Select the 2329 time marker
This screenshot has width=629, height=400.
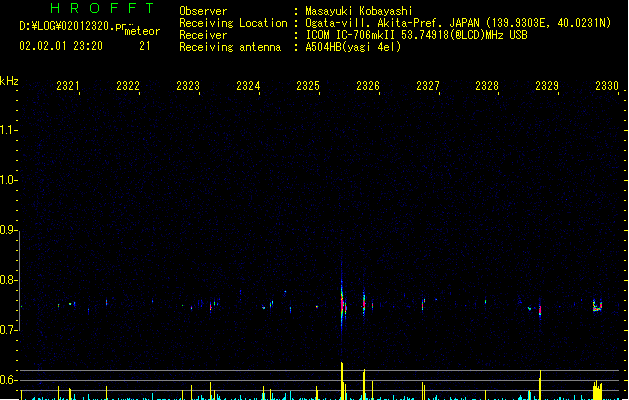click(x=547, y=86)
